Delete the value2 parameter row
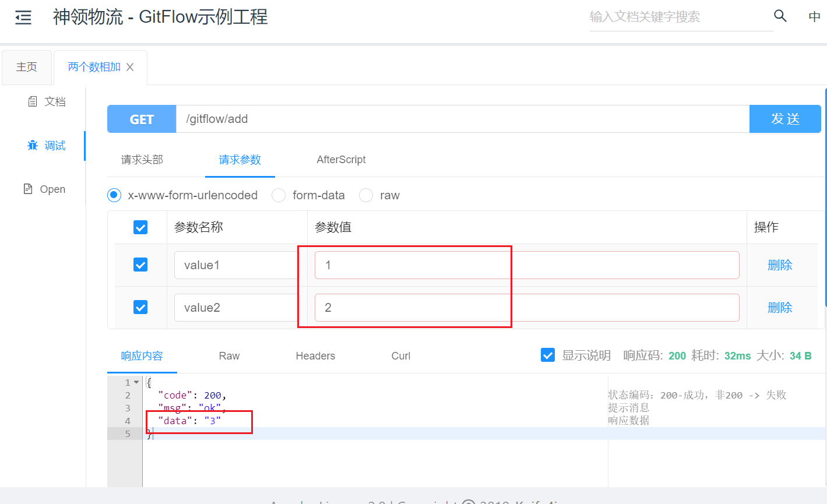827x504 pixels. 779,308
